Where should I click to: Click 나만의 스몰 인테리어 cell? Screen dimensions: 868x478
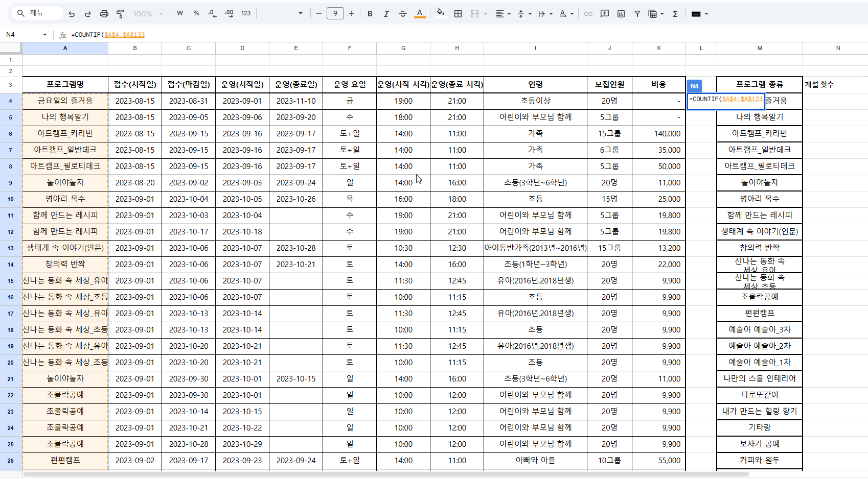[x=760, y=379]
